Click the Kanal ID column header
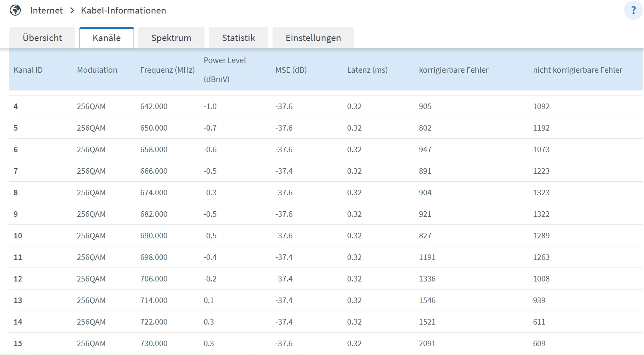Viewport: 644px width, 355px height. (28, 70)
